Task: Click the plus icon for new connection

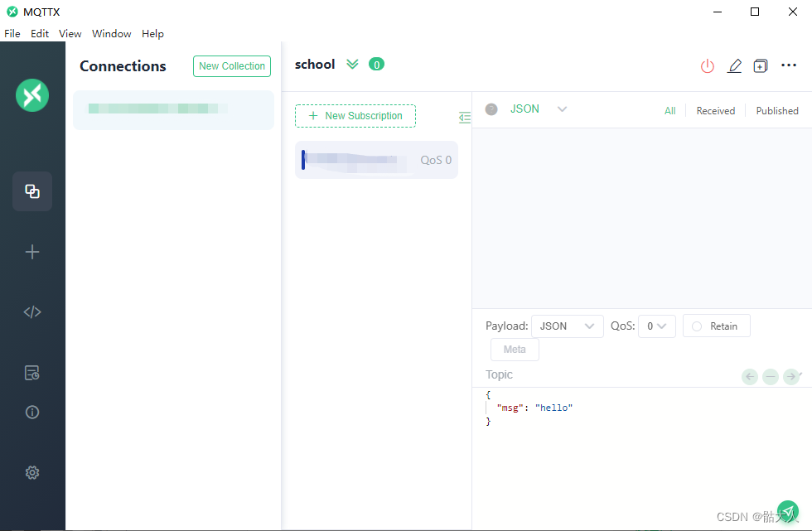Action: coord(32,252)
